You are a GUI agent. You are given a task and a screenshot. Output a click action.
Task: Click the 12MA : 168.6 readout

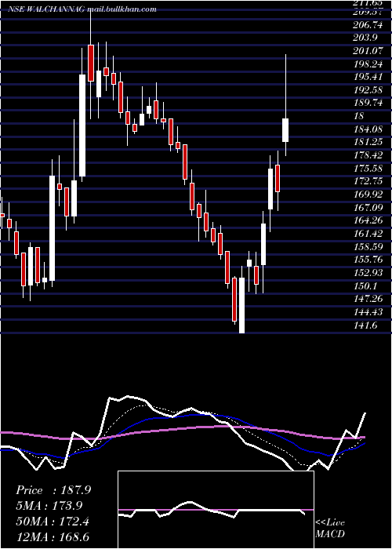point(53,536)
